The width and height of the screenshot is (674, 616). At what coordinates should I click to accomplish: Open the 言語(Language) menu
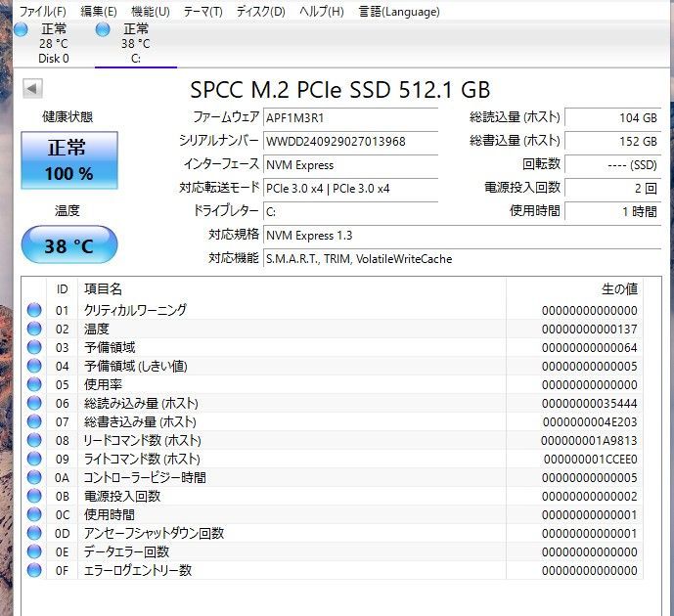click(x=399, y=12)
